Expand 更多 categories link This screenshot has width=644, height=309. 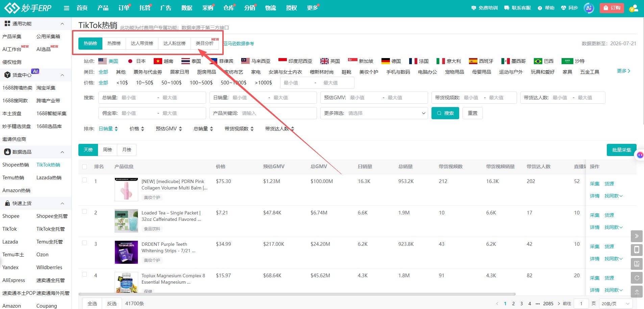click(x=623, y=71)
